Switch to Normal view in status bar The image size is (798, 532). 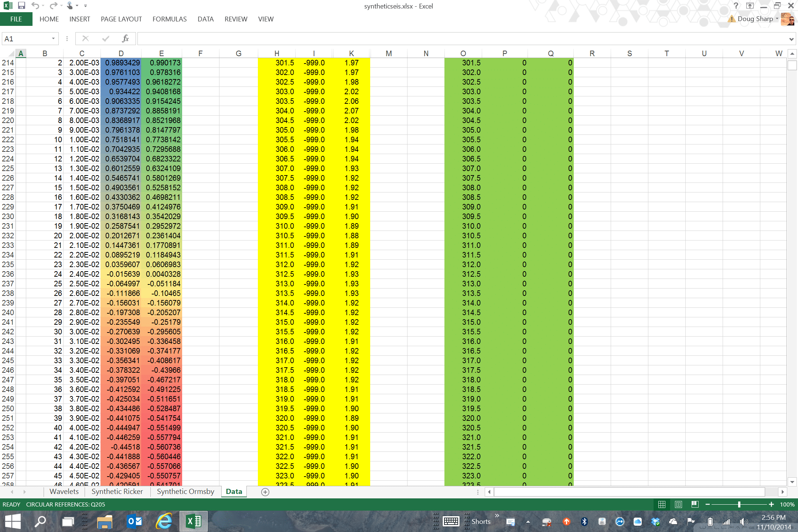[x=662, y=504]
